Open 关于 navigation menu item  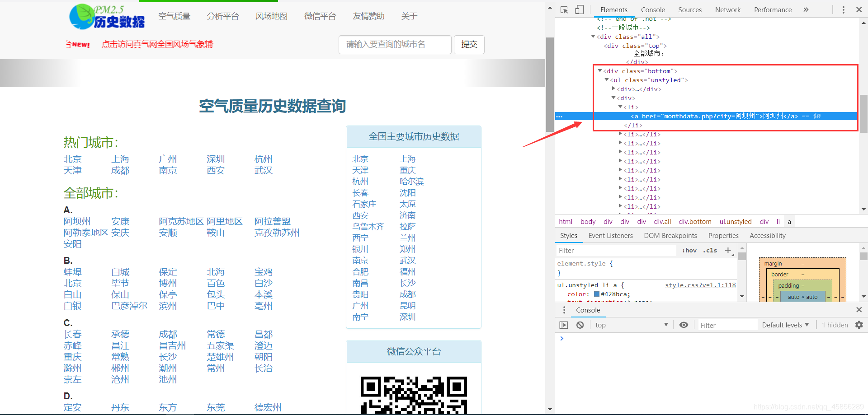click(x=409, y=16)
